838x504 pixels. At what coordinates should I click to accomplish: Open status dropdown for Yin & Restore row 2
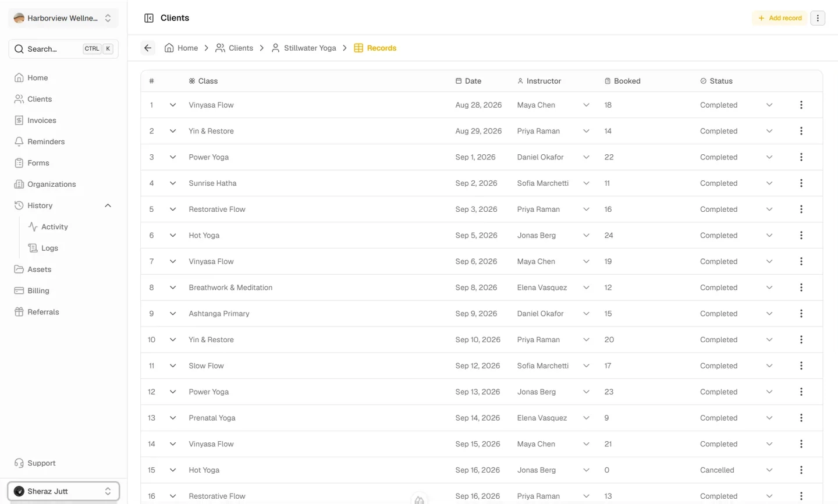point(769,131)
